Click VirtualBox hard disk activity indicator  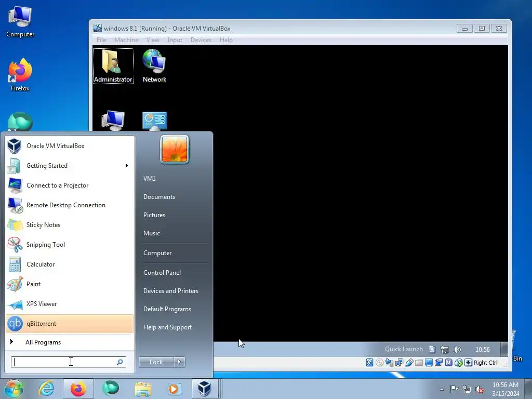click(x=370, y=363)
